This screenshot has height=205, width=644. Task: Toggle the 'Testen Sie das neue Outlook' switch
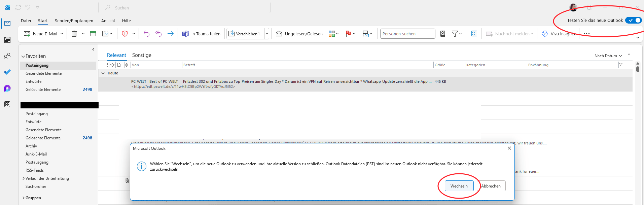[x=633, y=20]
